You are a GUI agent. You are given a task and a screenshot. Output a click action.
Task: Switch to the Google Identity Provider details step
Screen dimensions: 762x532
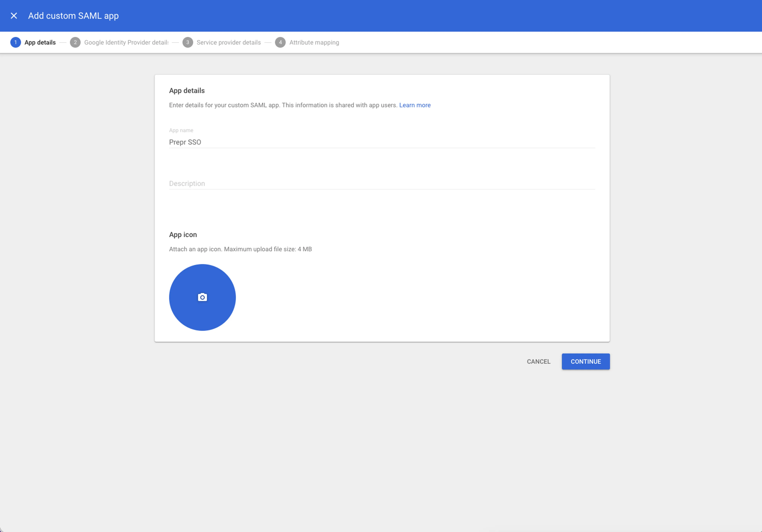point(126,42)
